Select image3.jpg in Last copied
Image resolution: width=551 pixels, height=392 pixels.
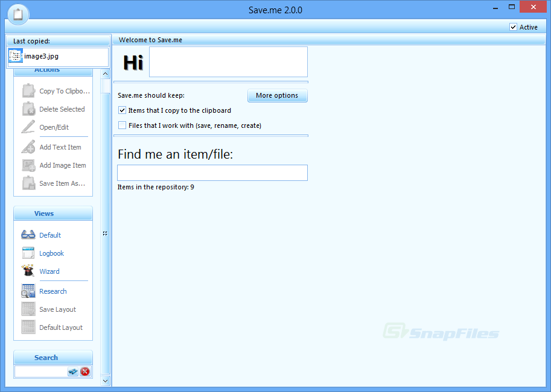point(58,56)
